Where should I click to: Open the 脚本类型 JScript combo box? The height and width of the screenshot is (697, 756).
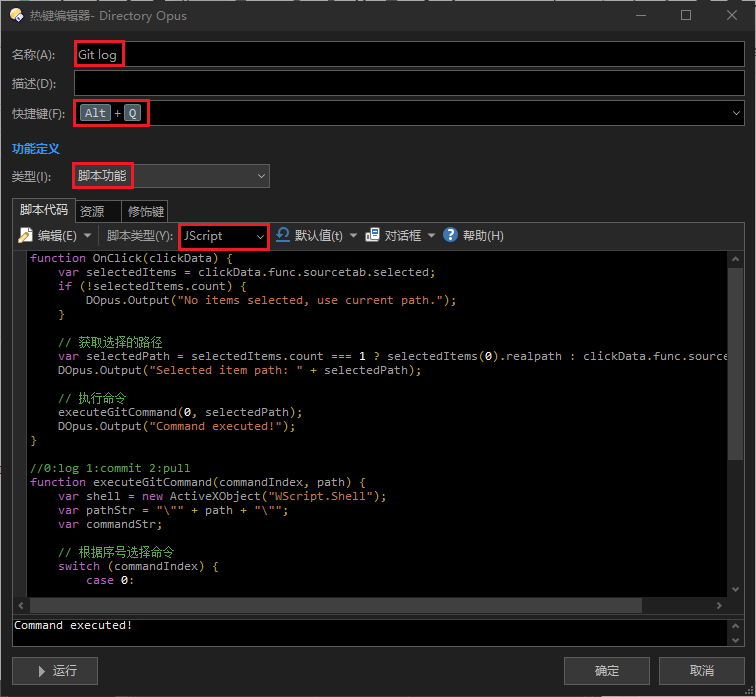coord(224,236)
